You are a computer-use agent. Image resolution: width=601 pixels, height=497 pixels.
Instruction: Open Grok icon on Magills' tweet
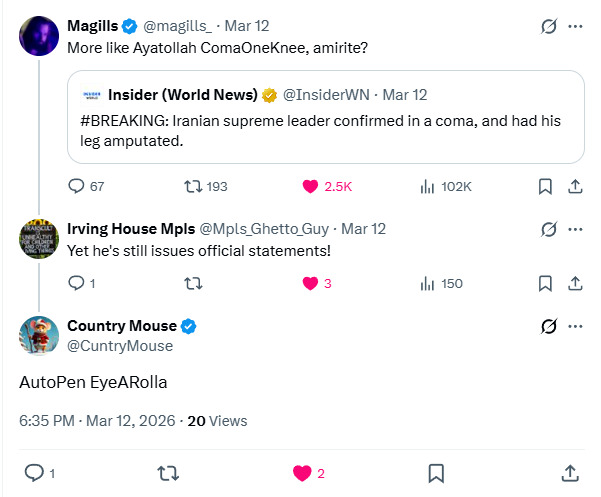pos(548,27)
